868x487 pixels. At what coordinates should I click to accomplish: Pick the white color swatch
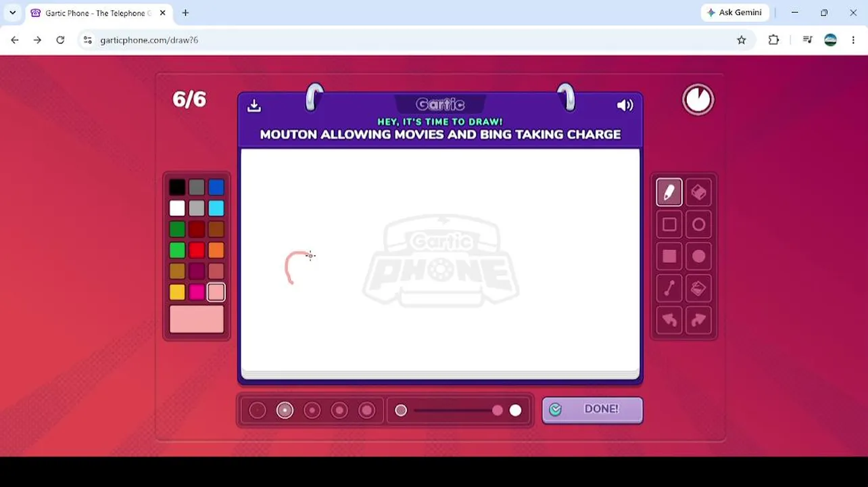(x=177, y=208)
